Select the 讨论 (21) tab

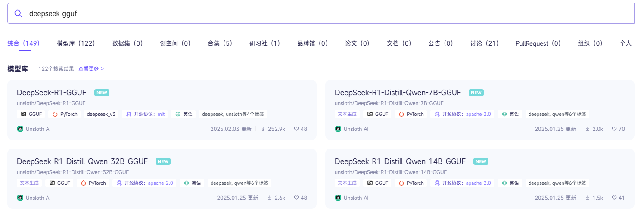pos(485,43)
